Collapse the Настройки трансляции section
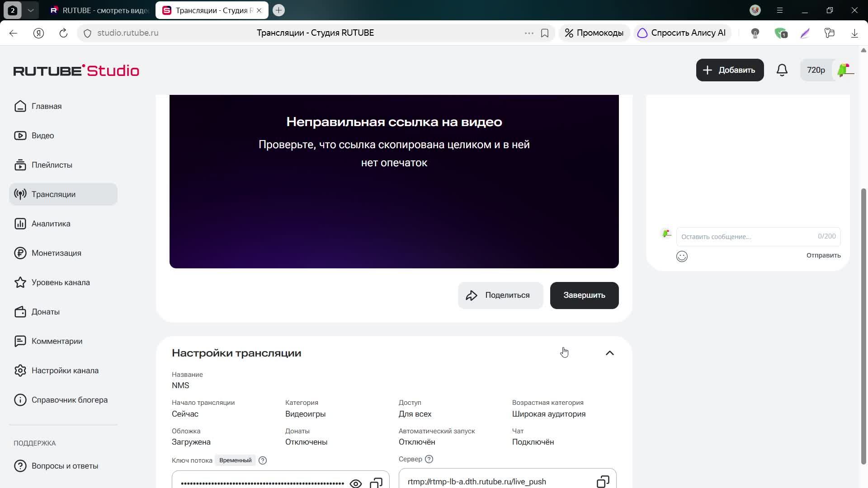The height and width of the screenshot is (488, 868). pos(609,353)
